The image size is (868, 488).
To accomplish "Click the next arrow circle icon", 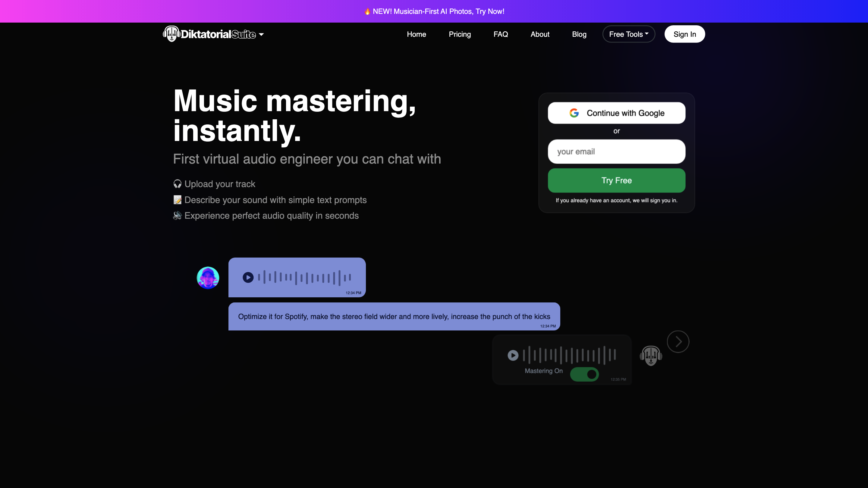I will tap(678, 342).
